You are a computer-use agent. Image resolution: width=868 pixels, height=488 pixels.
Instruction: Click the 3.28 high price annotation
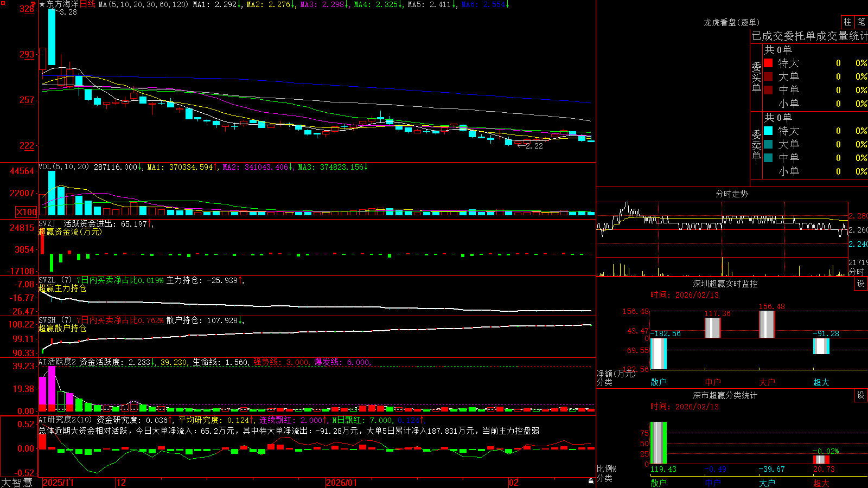pyautogui.click(x=68, y=12)
